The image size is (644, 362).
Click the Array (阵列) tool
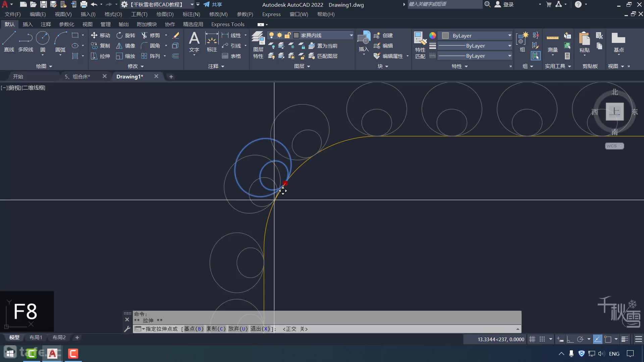[x=151, y=56]
